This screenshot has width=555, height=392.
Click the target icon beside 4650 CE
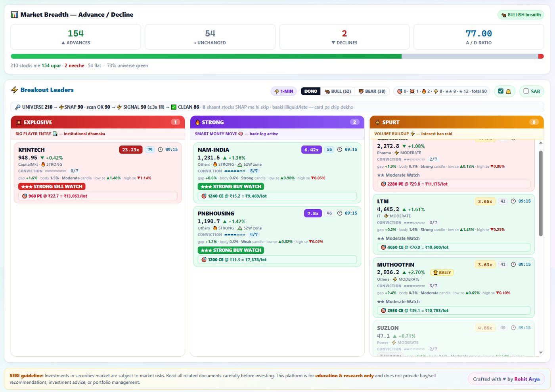pyautogui.click(x=383, y=247)
